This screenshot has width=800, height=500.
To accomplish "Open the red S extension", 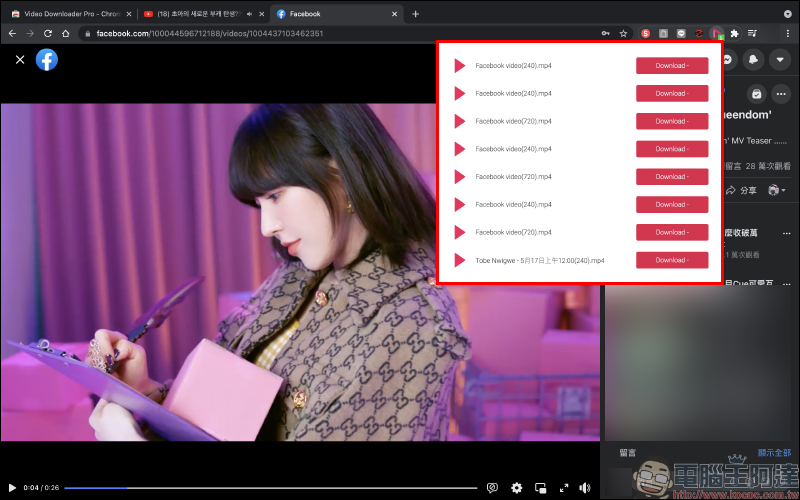I will click(x=645, y=33).
